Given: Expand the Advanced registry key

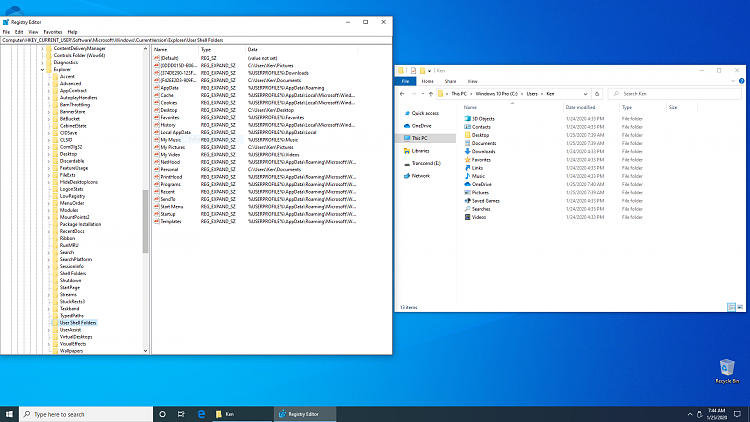Looking at the screenshot, I should click(x=49, y=84).
